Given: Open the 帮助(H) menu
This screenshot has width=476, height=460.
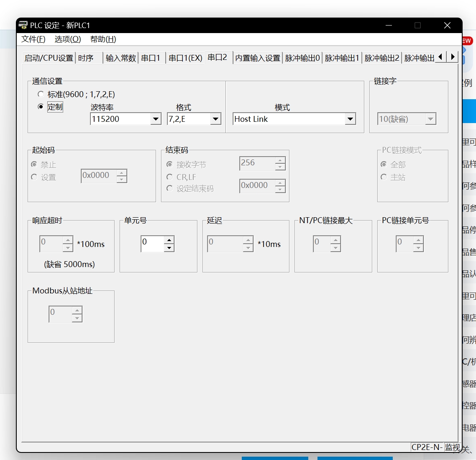Looking at the screenshot, I should 103,39.
